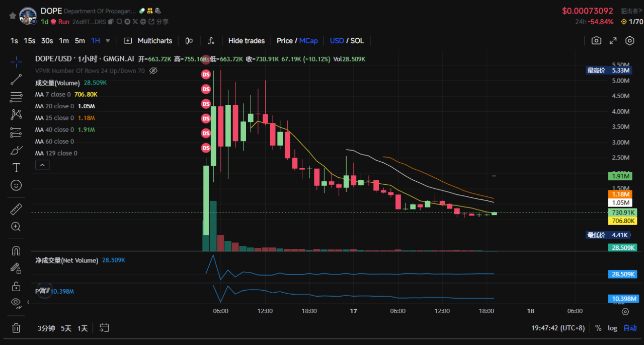The height and width of the screenshot is (345, 644).
Task: Toggle percent scale on price axis
Action: pyautogui.click(x=598, y=328)
